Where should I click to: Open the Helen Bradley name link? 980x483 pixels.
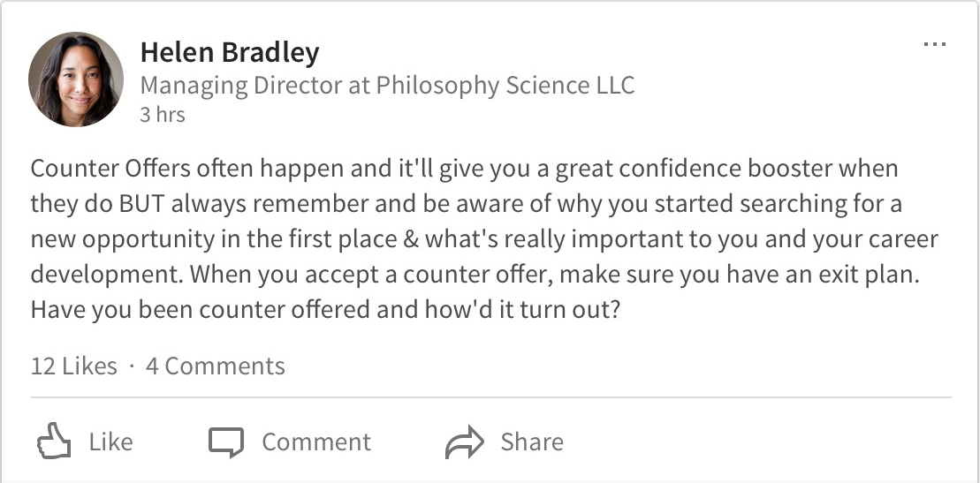pyautogui.click(x=230, y=53)
